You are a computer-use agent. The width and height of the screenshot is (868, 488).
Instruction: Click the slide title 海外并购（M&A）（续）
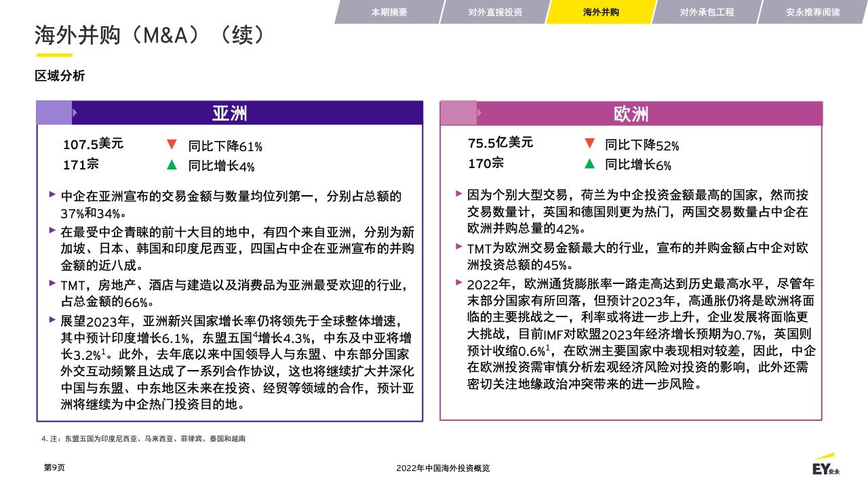149,35
